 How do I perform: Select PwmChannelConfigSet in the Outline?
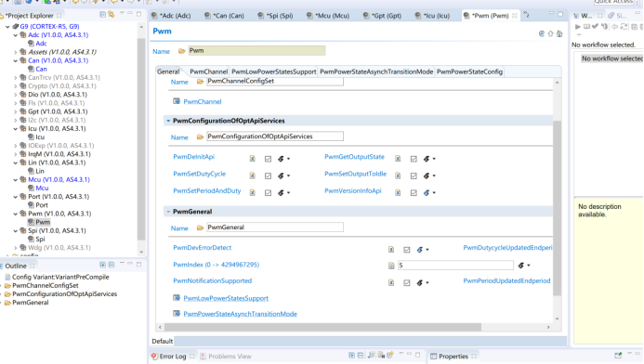[x=46, y=286]
